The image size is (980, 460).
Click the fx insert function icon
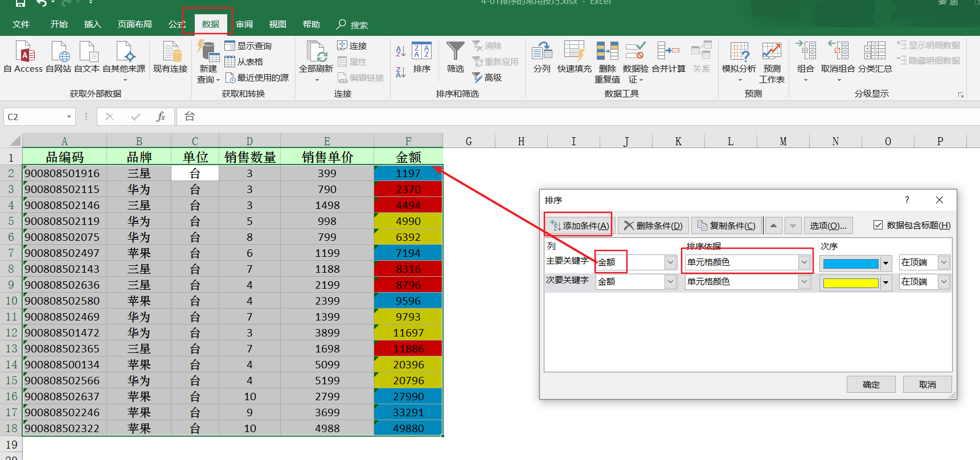[x=161, y=117]
